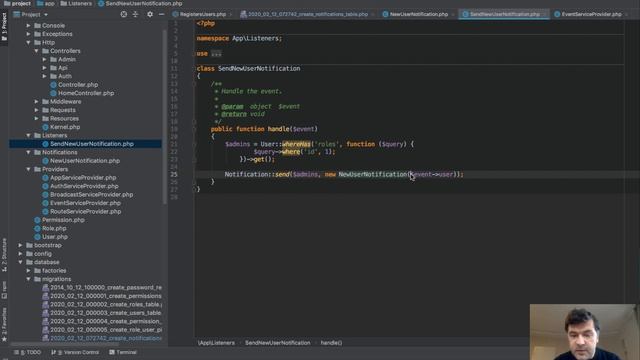Toggle the Structure side tool tab
This screenshot has height=360, width=640.
[4, 255]
